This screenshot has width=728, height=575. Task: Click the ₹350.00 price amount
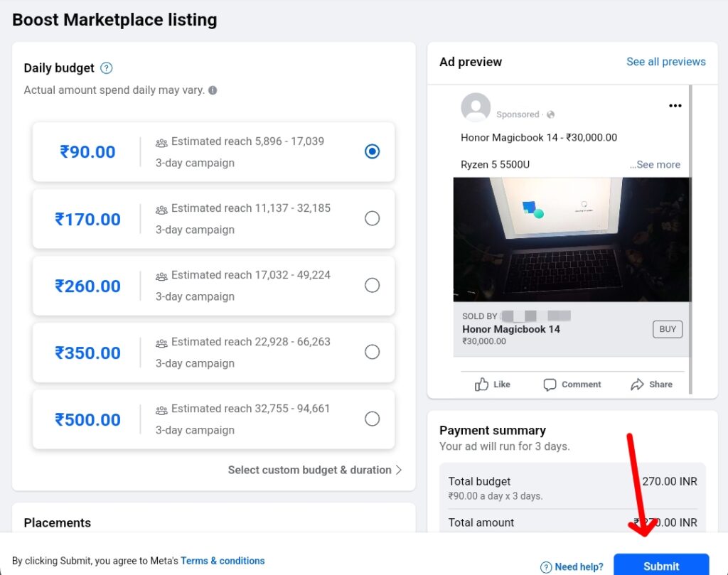coord(87,353)
